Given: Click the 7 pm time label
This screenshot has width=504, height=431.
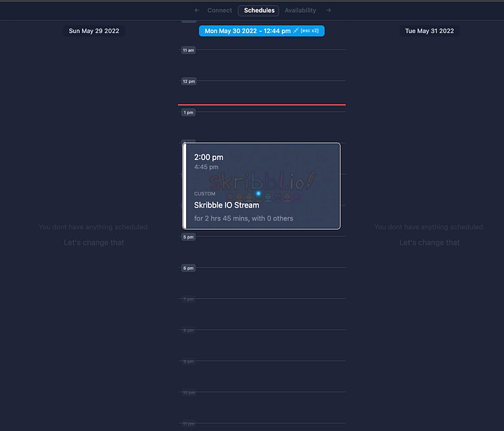Looking at the screenshot, I should point(188,300).
